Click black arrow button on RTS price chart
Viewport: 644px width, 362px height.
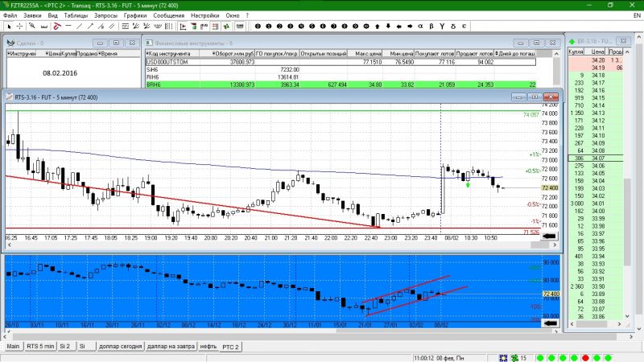549,236
